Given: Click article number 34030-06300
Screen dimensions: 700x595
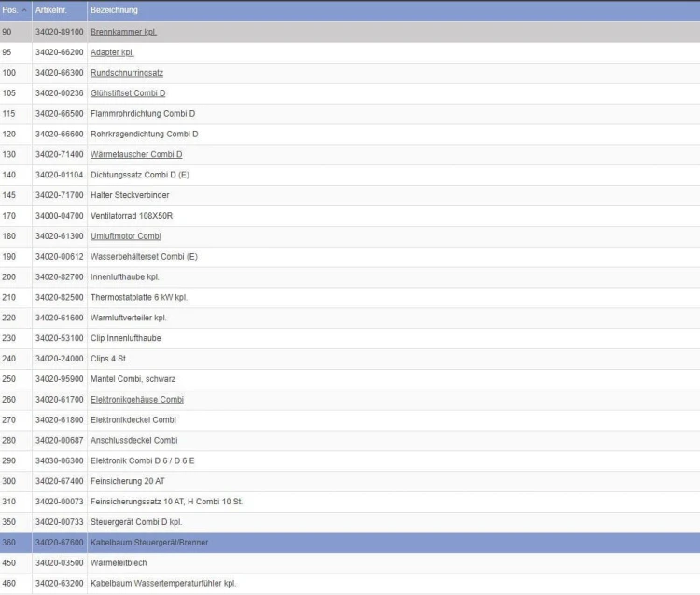Looking at the screenshot, I should [x=60, y=461].
